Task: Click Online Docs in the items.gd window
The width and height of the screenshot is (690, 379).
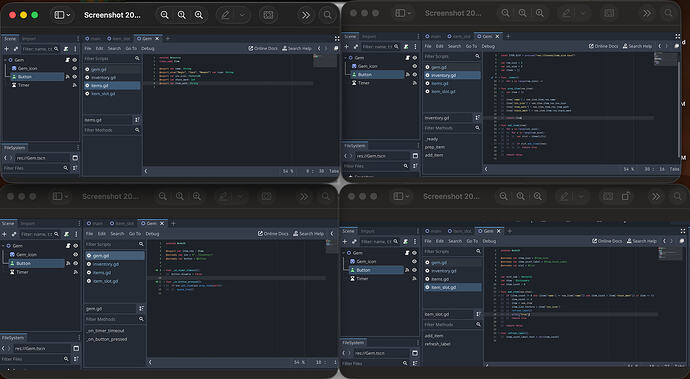Action: tap(263, 48)
